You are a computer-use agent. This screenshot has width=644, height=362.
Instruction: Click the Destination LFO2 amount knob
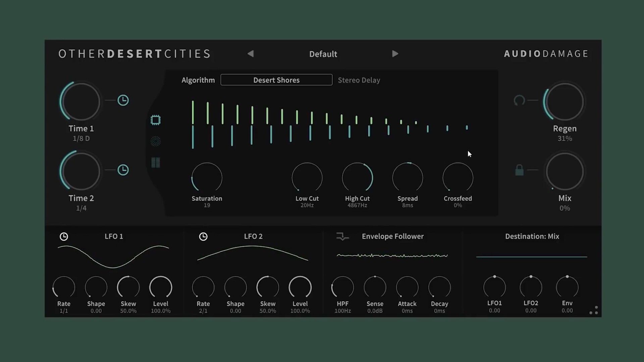coord(531,287)
